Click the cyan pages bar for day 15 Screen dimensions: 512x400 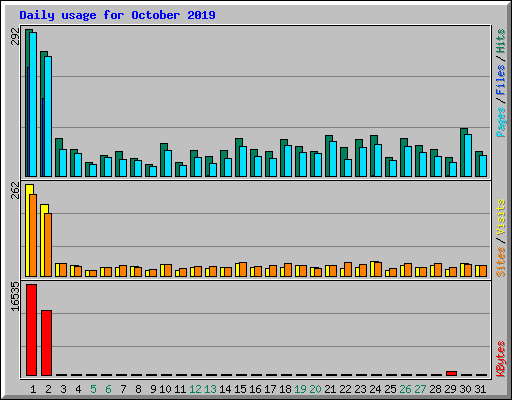[x=243, y=161]
